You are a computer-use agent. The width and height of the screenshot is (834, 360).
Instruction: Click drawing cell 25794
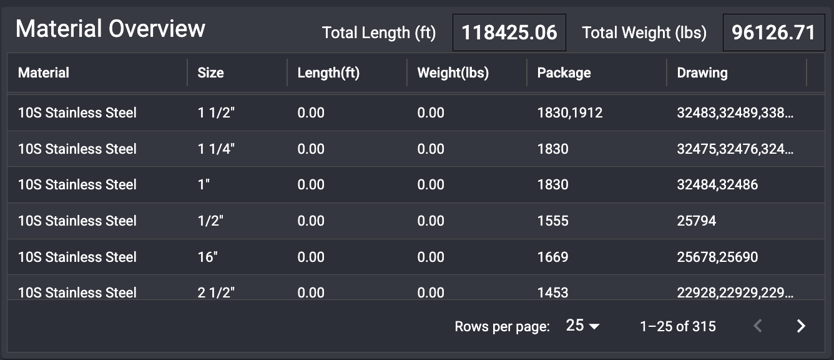696,221
